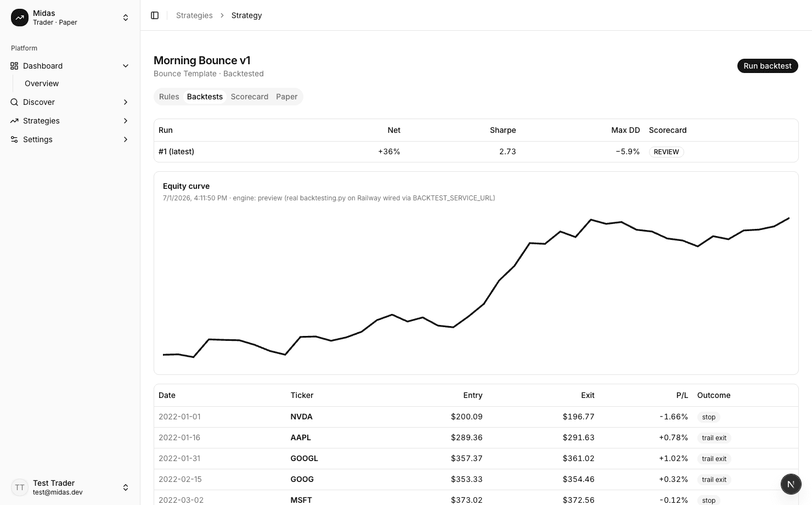Screen dimensions: 812x505
Task: Click the Midas logo icon
Action: (20, 18)
